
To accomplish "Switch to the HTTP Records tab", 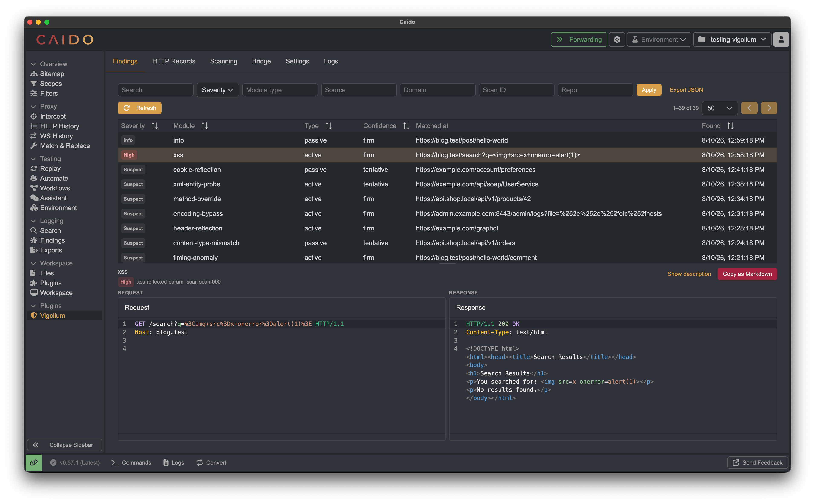I will [174, 61].
